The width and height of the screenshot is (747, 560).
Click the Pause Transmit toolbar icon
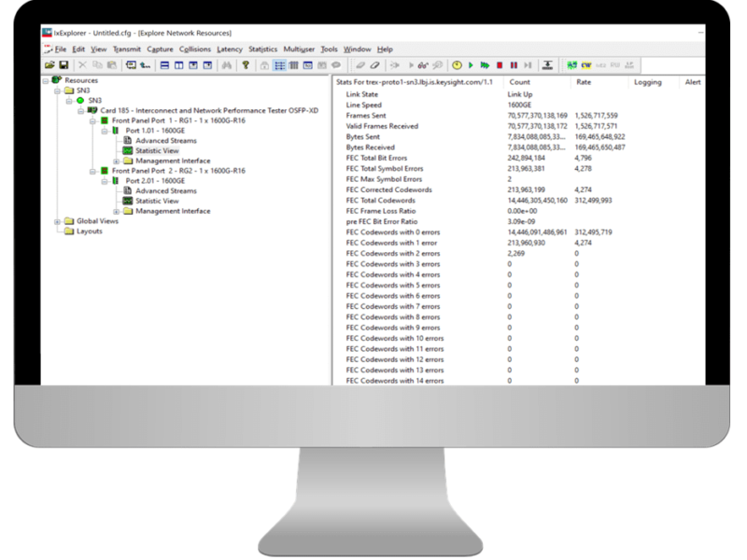tap(513, 65)
